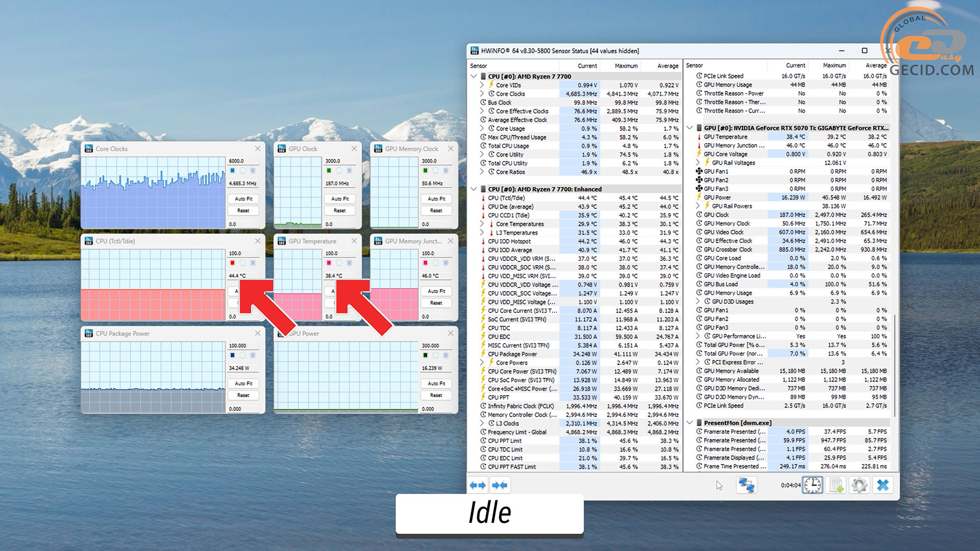Click the 300.000 maximum field in GPU Power window

(x=436, y=345)
